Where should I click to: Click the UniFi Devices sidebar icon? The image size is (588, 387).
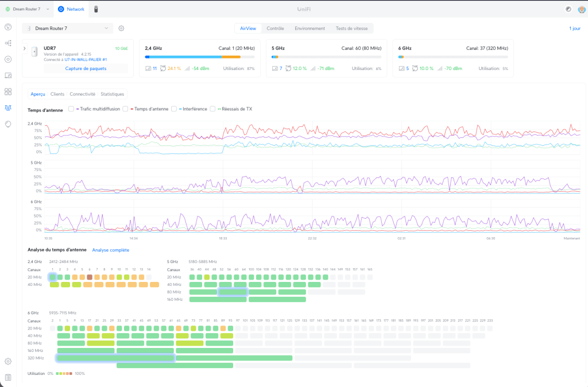[x=8, y=59]
